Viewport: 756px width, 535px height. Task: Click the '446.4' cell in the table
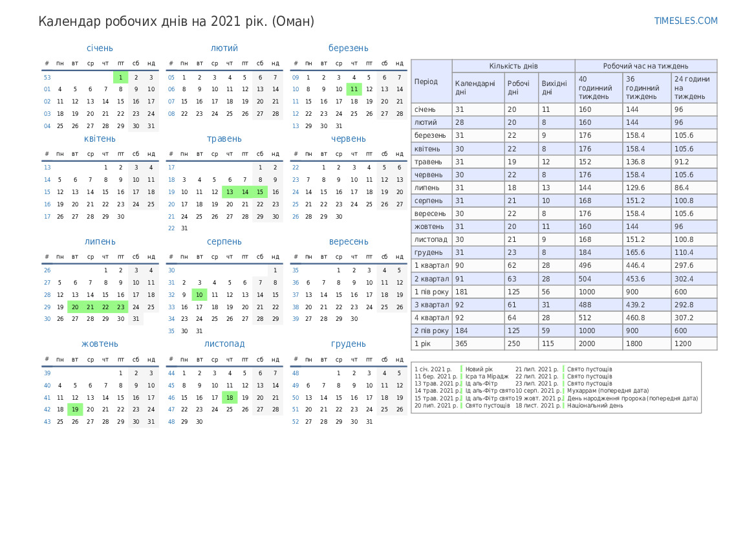coord(647,266)
